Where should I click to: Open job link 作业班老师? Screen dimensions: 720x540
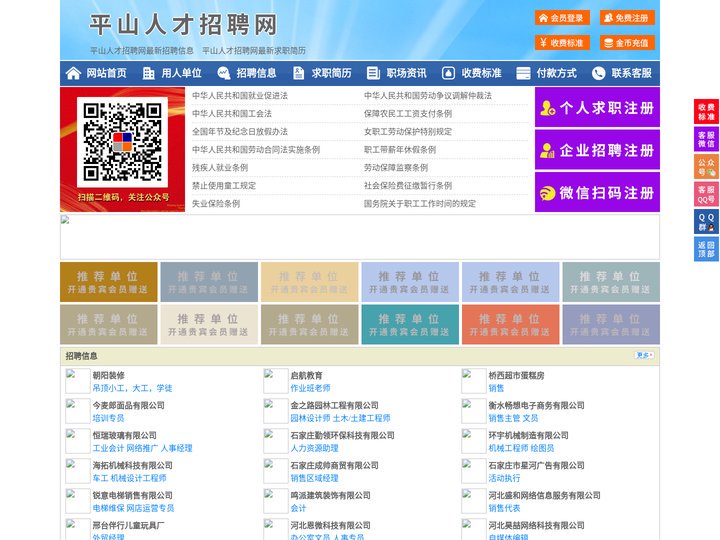tap(310, 388)
